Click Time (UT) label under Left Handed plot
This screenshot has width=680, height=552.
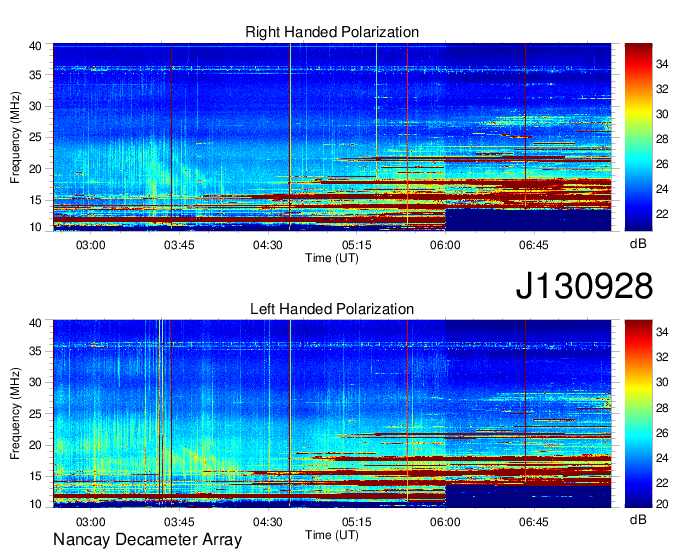coord(332,535)
